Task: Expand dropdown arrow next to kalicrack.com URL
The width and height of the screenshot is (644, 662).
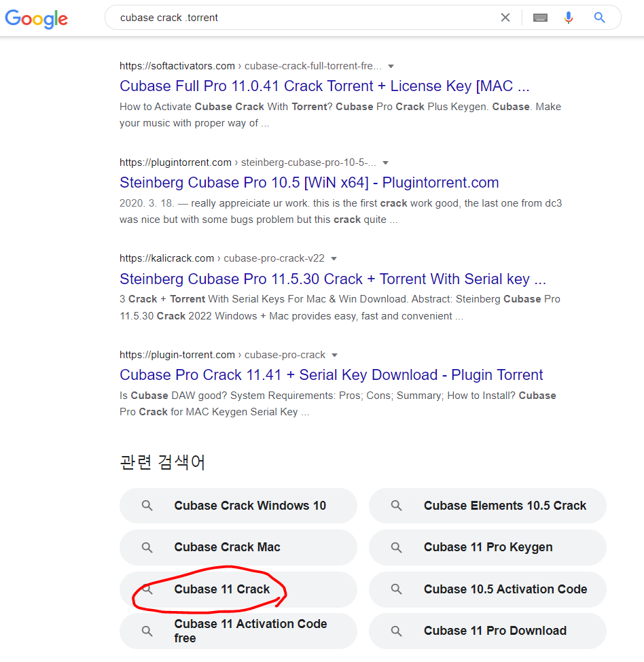Action: (x=334, y=258)
